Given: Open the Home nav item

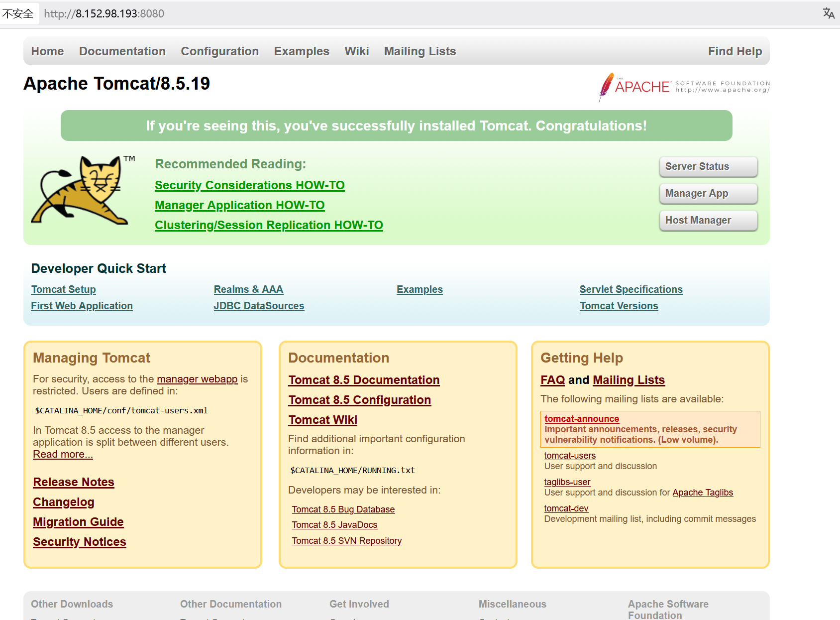Looking at the screenshot, I should coord(47,51).
